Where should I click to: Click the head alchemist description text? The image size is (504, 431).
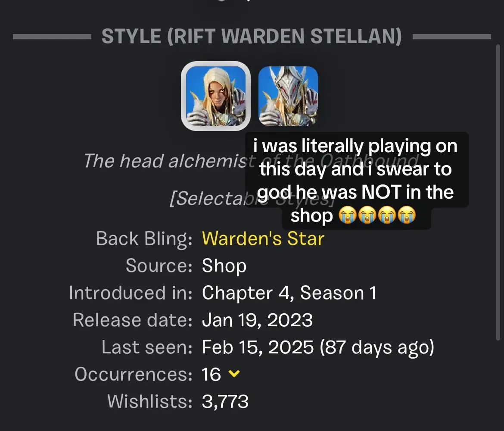tap(170, 161)
